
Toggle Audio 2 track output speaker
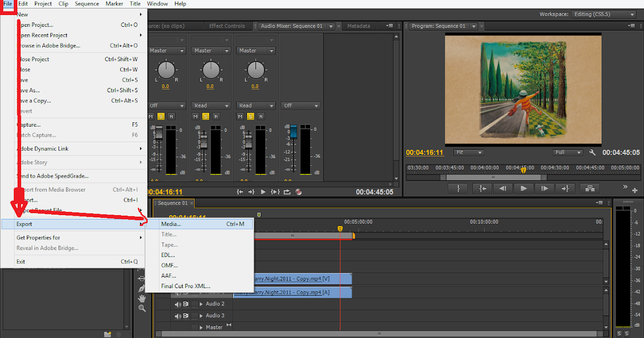pyautogui.click(x=177, y=304)
